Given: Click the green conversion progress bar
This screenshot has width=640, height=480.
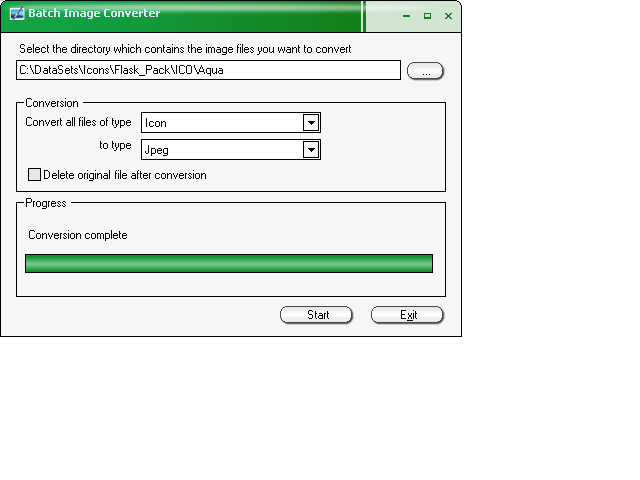Looking at the screenshot, I should [x=229, y=263].
